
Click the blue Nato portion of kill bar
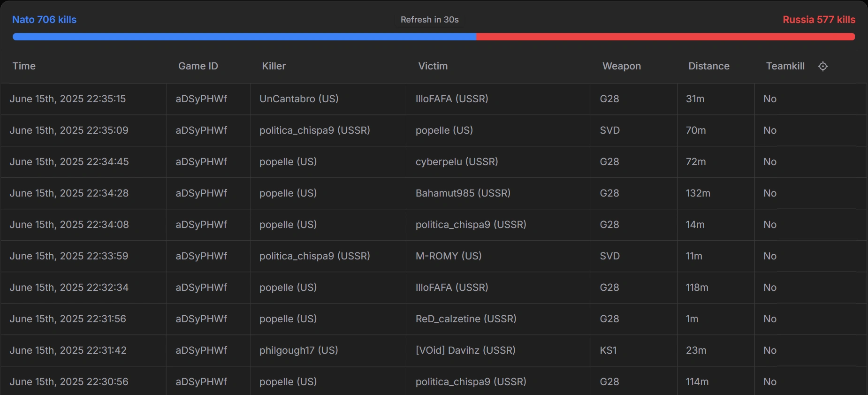(244, 37)
